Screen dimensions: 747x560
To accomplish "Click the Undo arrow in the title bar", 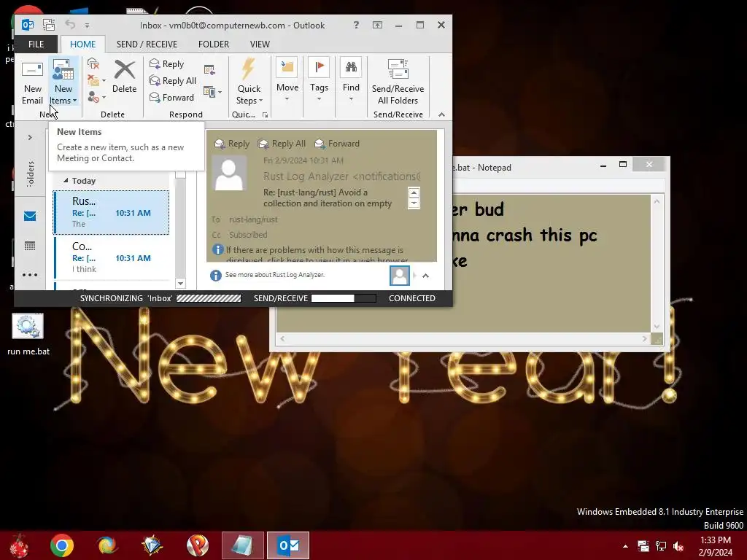I will [70, 24].
